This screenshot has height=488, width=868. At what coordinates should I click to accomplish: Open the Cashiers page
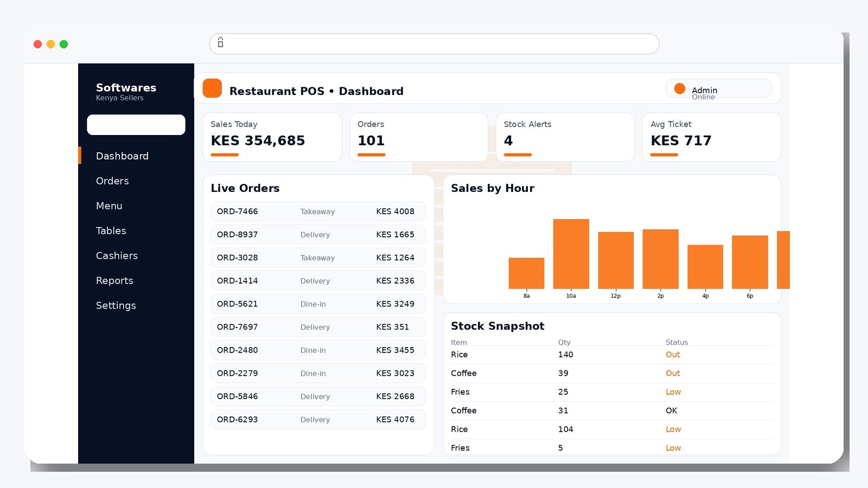pyautogui.click(x=117, y=255)
